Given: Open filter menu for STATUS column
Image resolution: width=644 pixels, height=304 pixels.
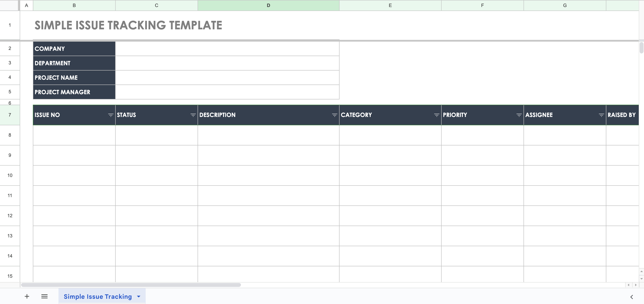Looking at the screenshot, I should (193, 115).
